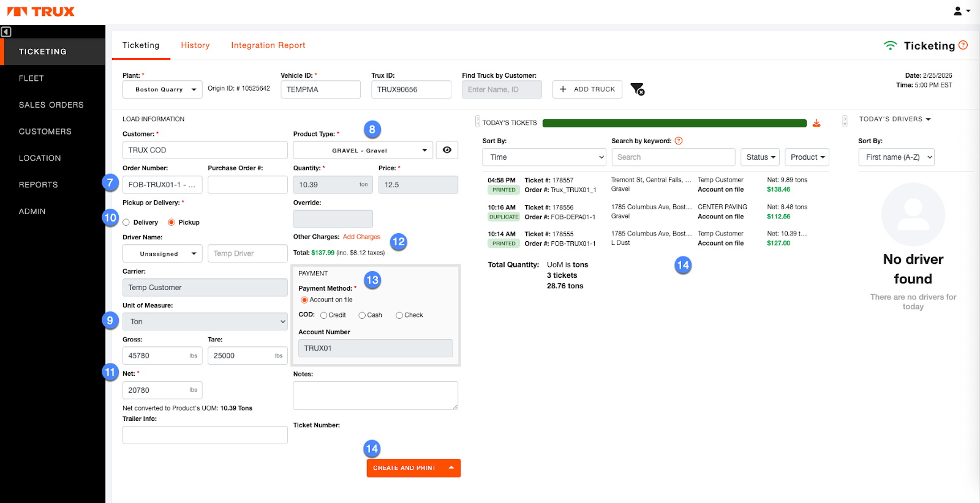Select the Check COD payment option
Screen dimensions: 980x503
pos(399,315)
